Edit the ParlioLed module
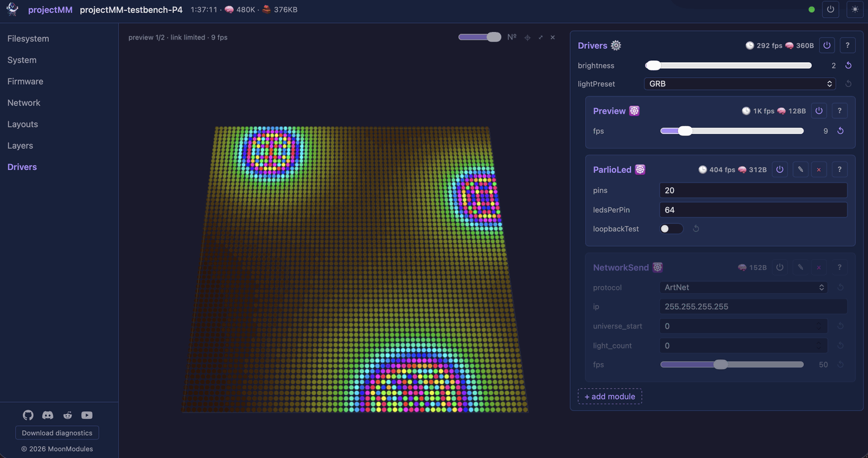The width and height of the screenshot is (868, 458). [x=800, y=169]
